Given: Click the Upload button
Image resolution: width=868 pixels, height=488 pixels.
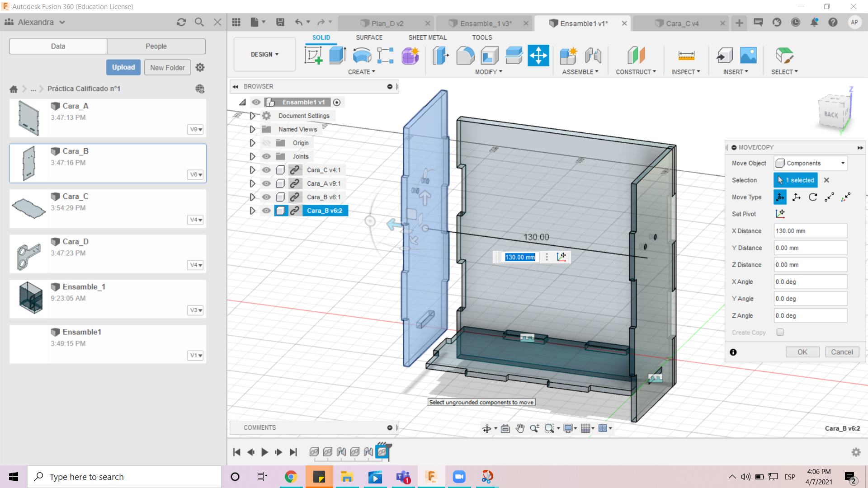Looking at the screenshot, I should (x=123, y=67).
